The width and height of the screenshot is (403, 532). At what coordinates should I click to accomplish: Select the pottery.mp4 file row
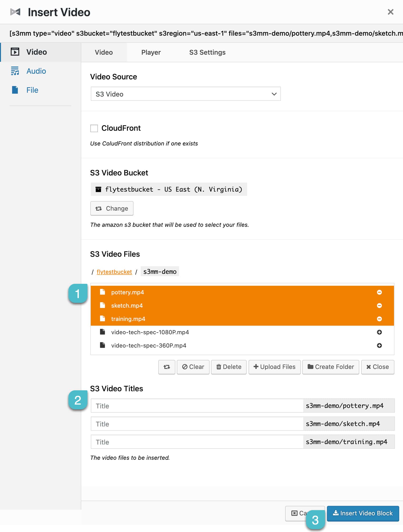[x=242, y=292]
